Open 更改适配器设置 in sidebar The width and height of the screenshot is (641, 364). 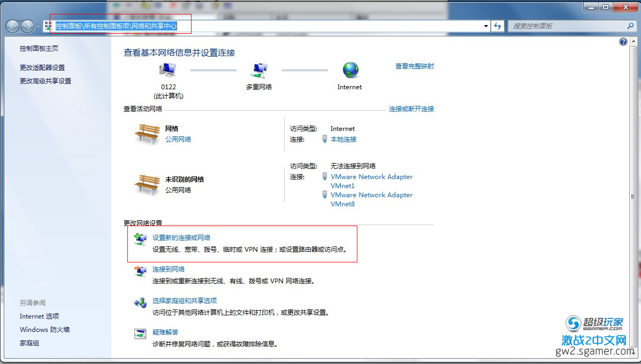click(42, 67)
